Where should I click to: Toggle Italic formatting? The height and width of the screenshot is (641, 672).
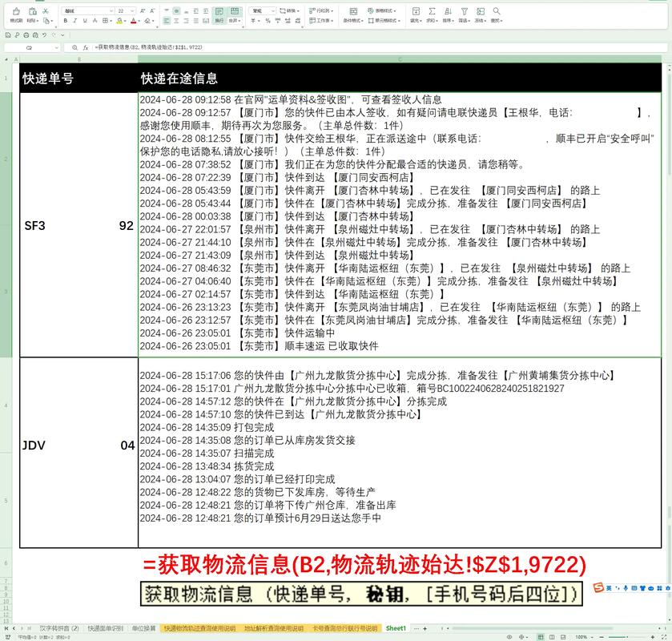point(75,21)
